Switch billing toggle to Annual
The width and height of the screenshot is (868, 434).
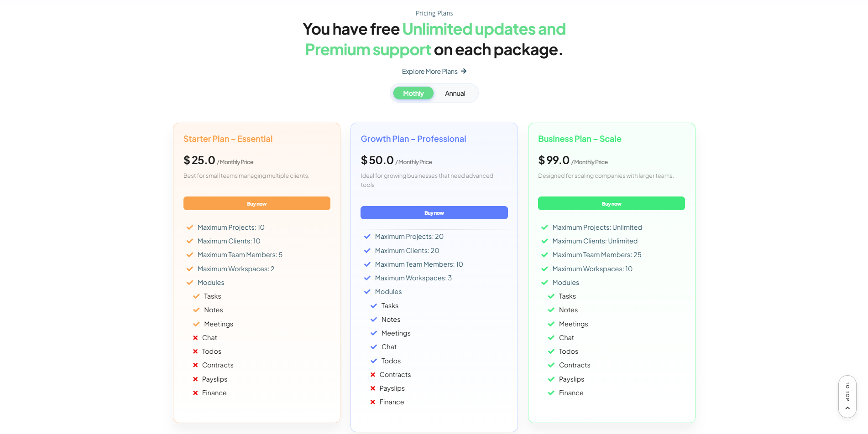(x=455, y=93)
